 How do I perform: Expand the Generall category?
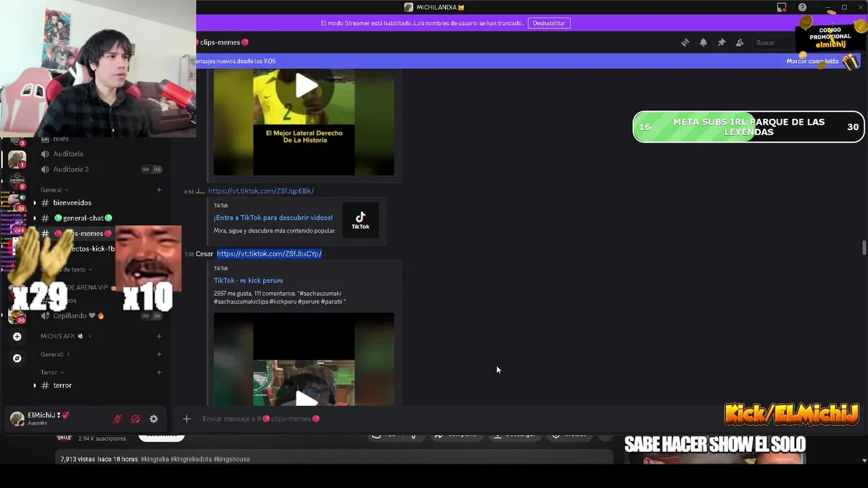(x=55, y=354)
